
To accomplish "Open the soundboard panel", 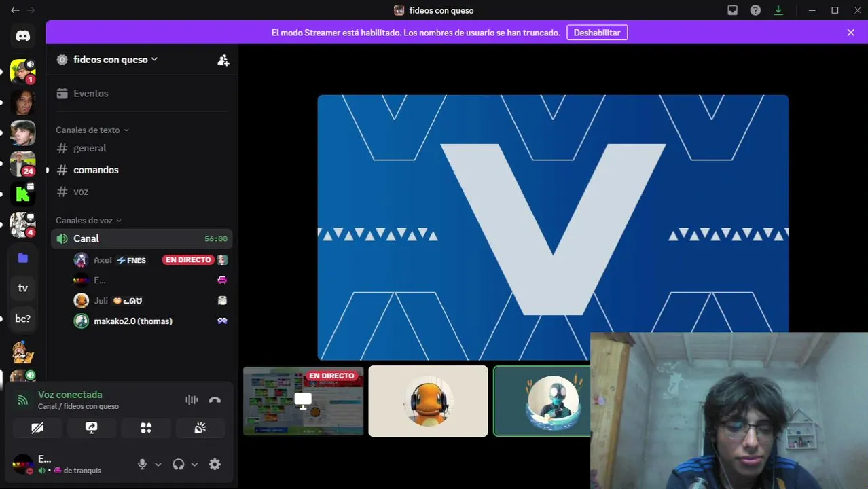I will tap(200, 428).
